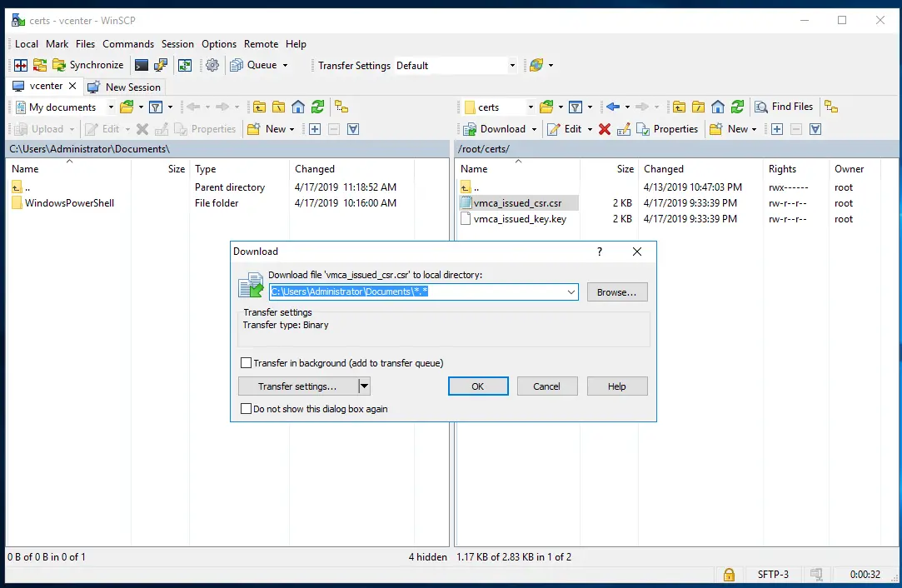This screenshot has height=588, width=902.
Task: Enable Transfer in background checkbox
Action: [x=247, y=363]
